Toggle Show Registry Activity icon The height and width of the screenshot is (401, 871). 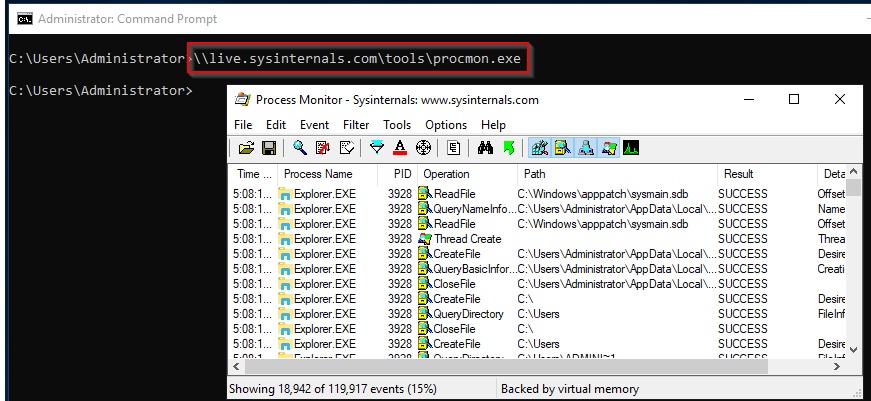539,148
